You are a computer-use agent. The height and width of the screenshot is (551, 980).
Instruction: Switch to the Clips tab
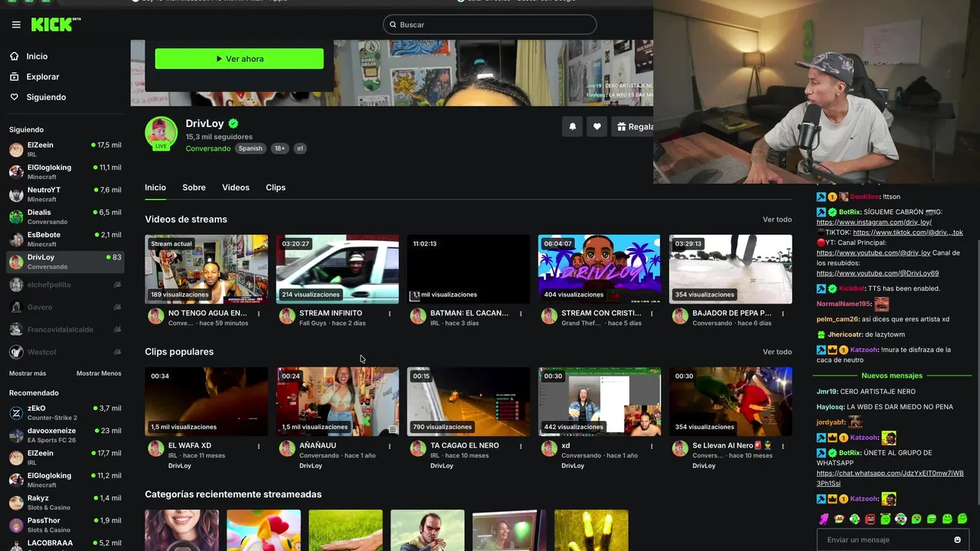click(276, 187)
